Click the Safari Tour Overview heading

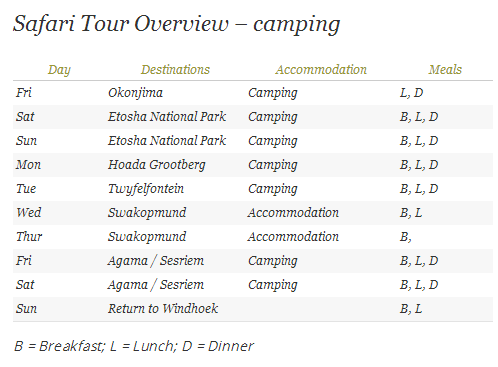pos(176,24)
